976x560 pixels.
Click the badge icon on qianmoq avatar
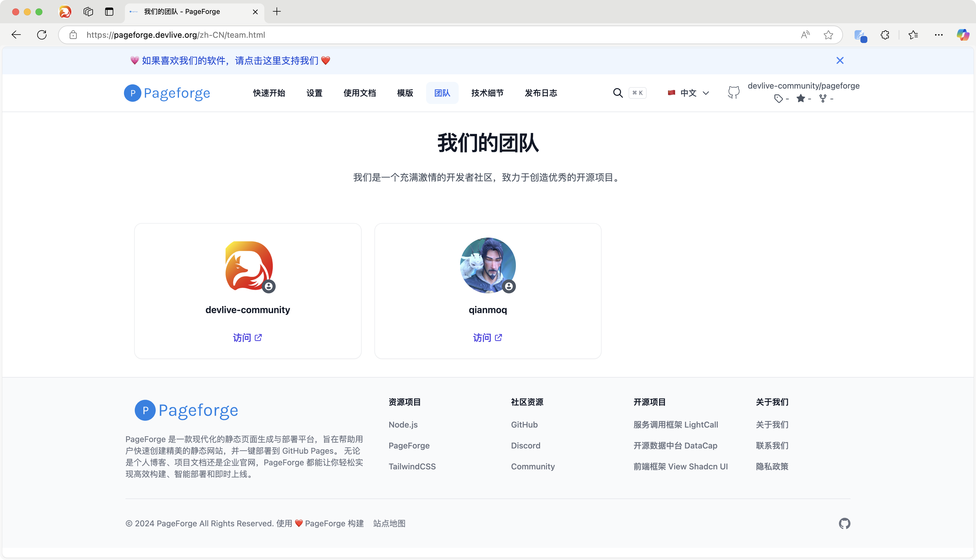point(509,287)
